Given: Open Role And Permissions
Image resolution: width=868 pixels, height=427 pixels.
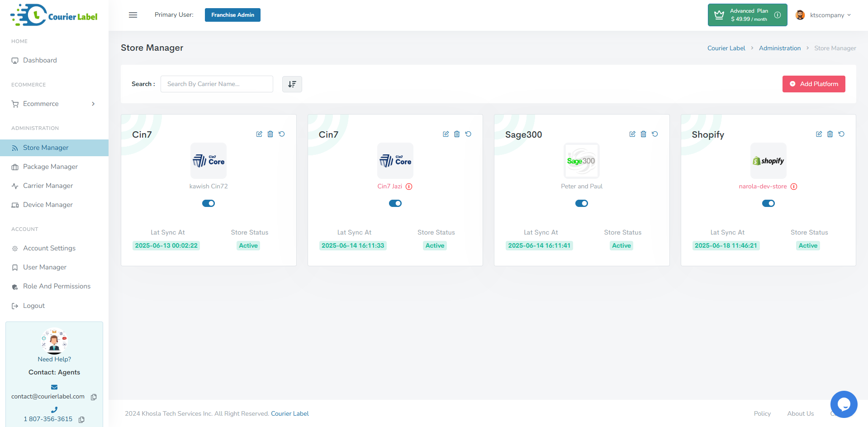Looking at the screenshot, I should point(54,286).
